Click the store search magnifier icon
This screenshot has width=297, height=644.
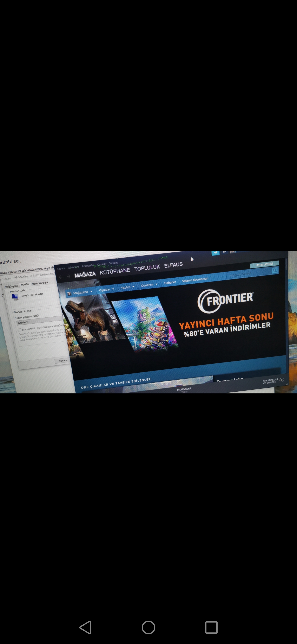pos(275,270)
